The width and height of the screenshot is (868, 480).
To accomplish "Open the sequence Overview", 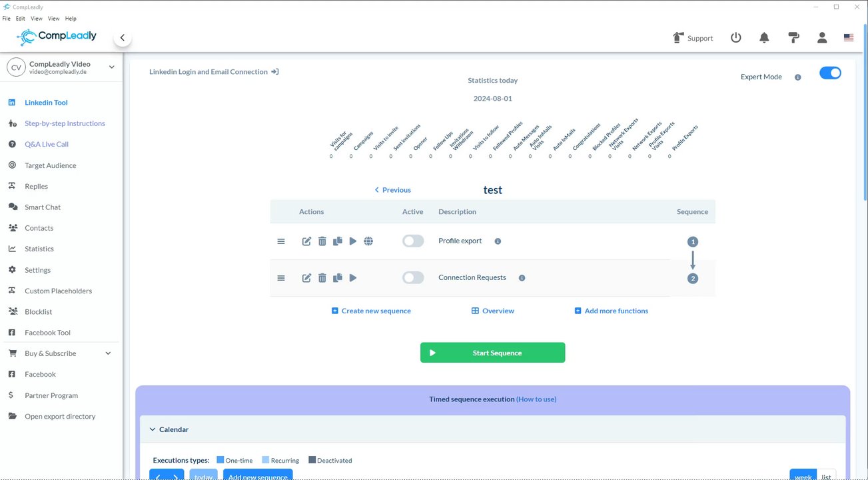I will 493,311.
